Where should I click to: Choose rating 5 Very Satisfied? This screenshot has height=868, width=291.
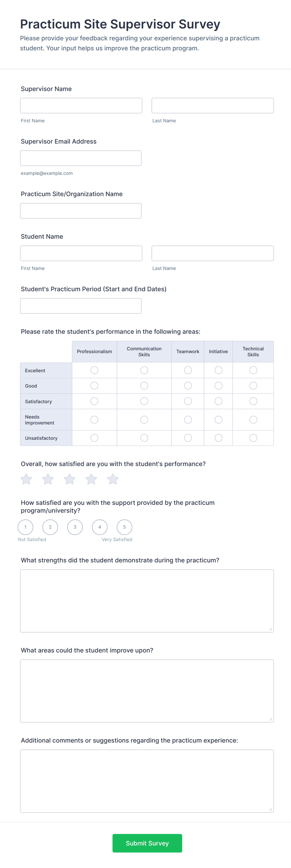(x=125, y=527)
